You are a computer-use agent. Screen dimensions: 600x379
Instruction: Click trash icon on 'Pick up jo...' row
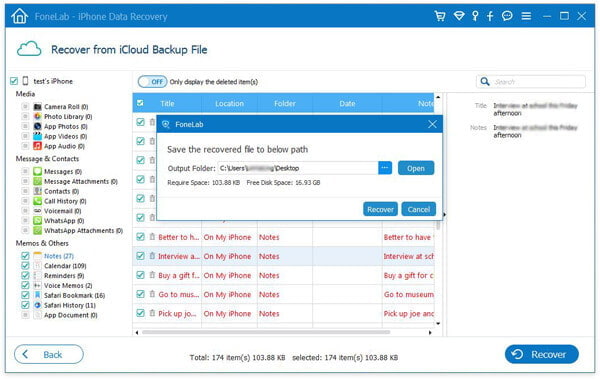click(x=152, y=313)
